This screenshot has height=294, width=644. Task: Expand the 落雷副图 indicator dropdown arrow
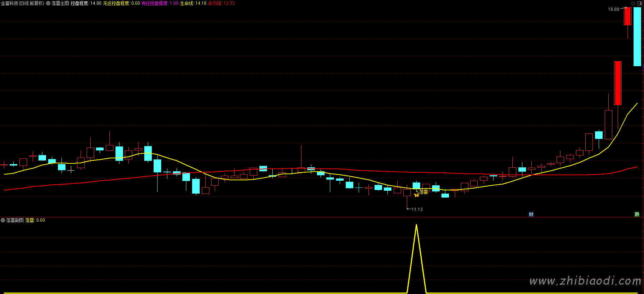click(3, 220)
